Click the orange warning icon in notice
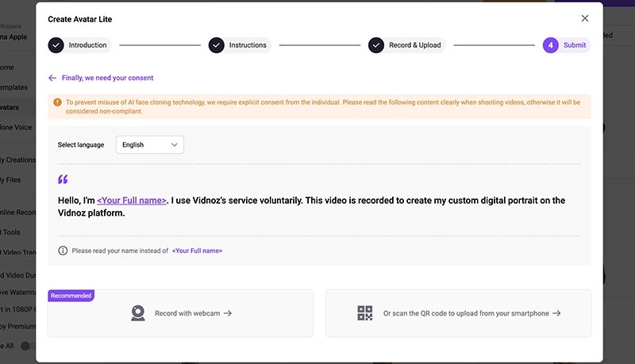This screenshot has height=364, width=635. (57, 102)
